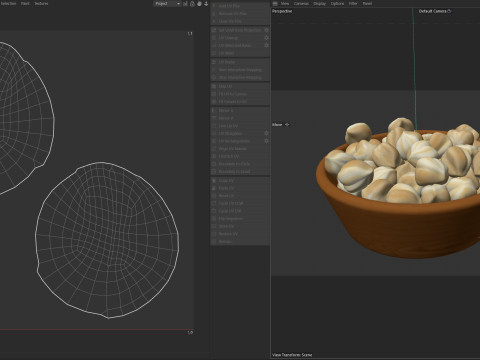Run the Max UV command
480x360 pixels.
pyautogui.click(x=240, y=86)
